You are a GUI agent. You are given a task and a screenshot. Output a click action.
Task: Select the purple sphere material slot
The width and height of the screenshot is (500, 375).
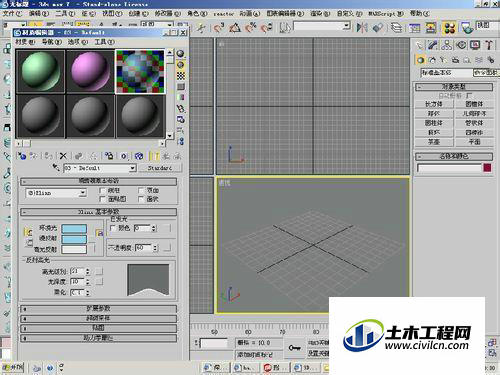click(x=90, y=71)
